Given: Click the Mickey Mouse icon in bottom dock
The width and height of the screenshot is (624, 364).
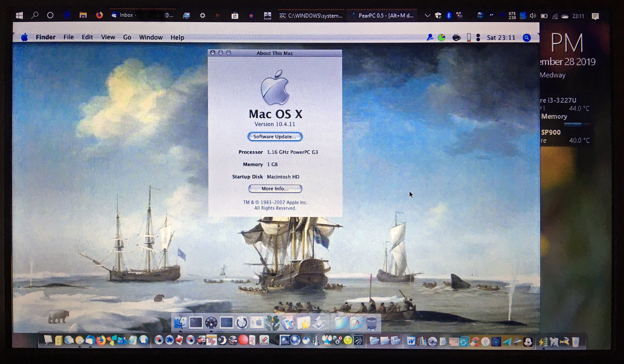Looking at the screenshot, I should (x=528, y=342).
